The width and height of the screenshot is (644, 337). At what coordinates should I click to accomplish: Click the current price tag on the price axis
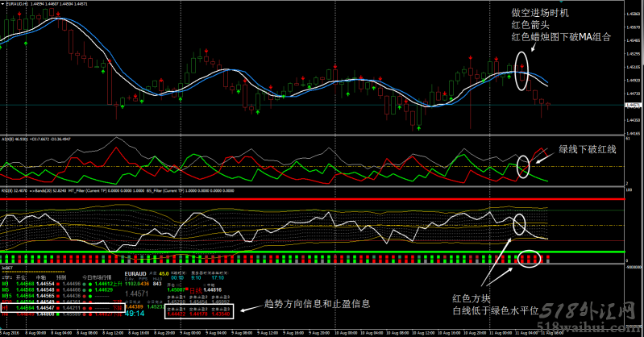635,105
